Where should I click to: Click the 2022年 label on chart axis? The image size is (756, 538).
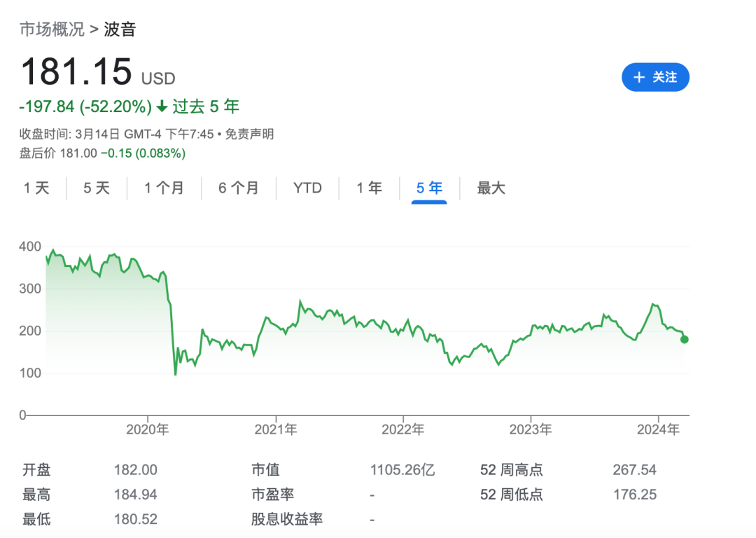click(x=403, y=429)
